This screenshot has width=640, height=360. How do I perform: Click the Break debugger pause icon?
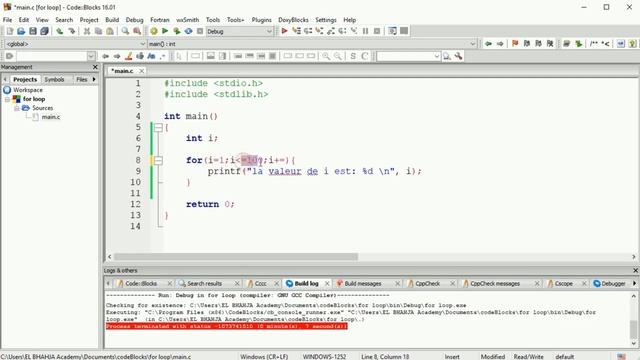click(x=365, y=31)
